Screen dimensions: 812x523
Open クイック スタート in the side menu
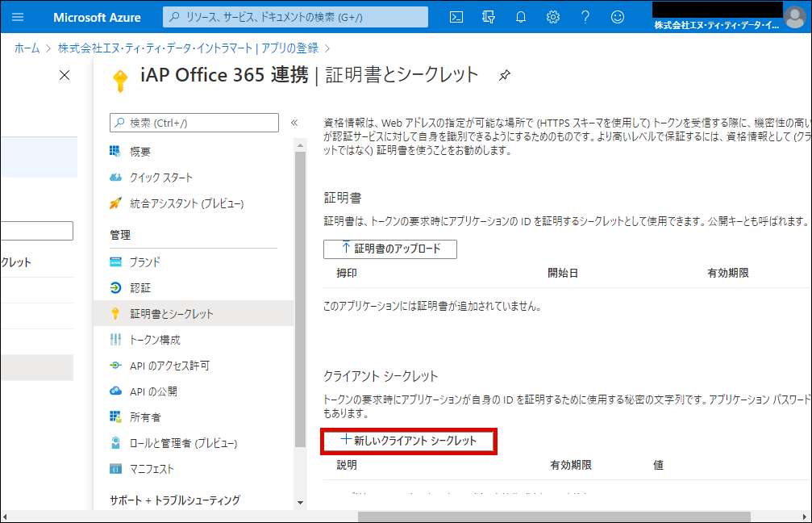click(x=161, y=178)
